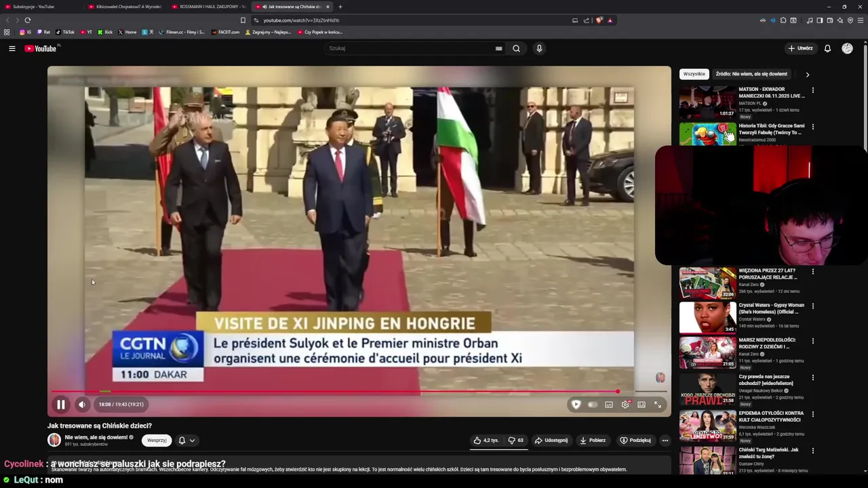Click the red progress scrubber handle
The image size is (868, 488).
(x=618, y=391)
